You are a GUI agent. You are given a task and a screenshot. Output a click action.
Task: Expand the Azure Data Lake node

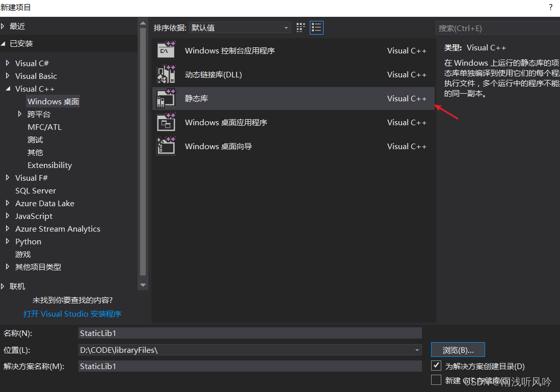pyautogui.click(x=8, y=203)
